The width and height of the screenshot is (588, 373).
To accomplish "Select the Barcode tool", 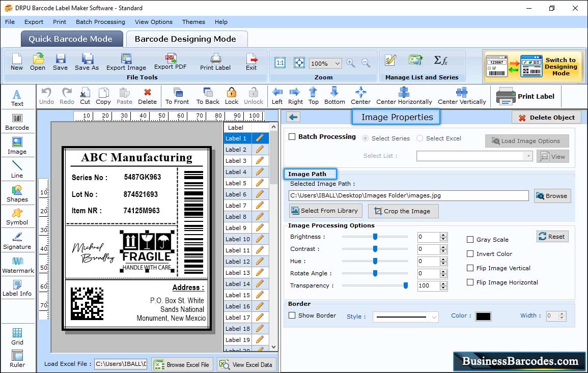I will (x=17, y=122).
